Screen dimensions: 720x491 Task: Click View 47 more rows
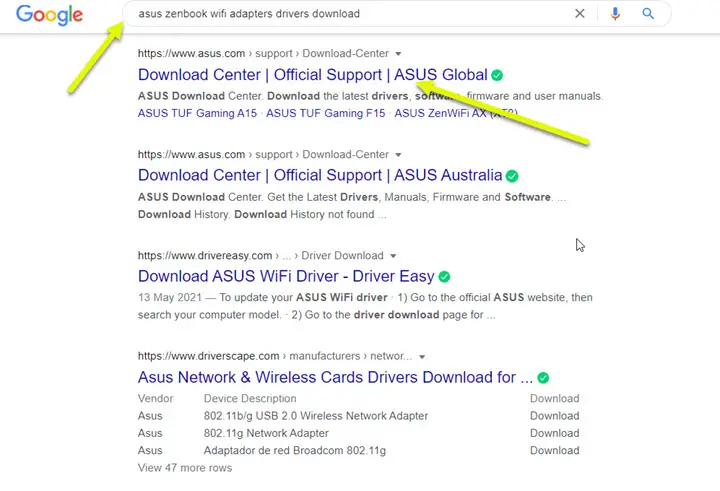tap(185, 468)
